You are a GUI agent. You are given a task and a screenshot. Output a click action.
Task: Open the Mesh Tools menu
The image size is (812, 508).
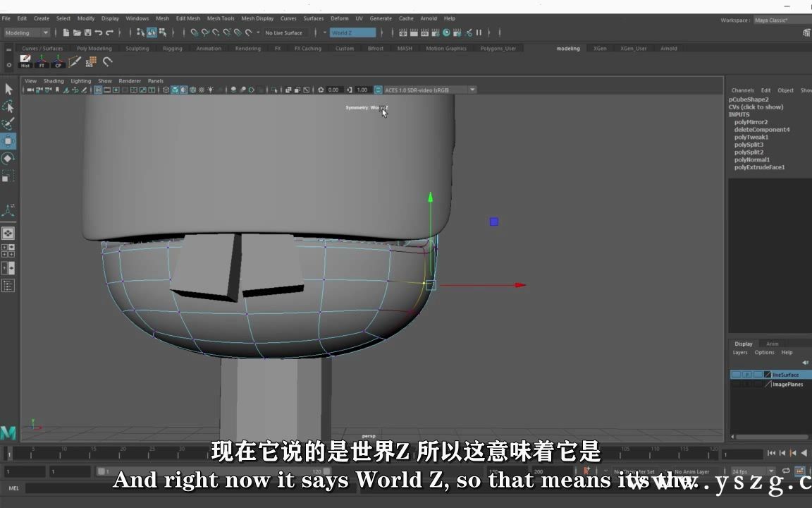pos(221,18)
